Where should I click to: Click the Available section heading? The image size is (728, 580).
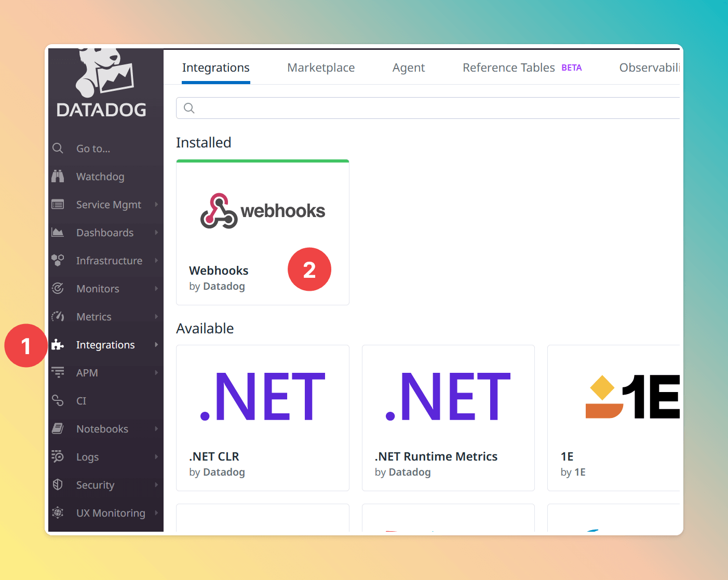tap(205, 328)
